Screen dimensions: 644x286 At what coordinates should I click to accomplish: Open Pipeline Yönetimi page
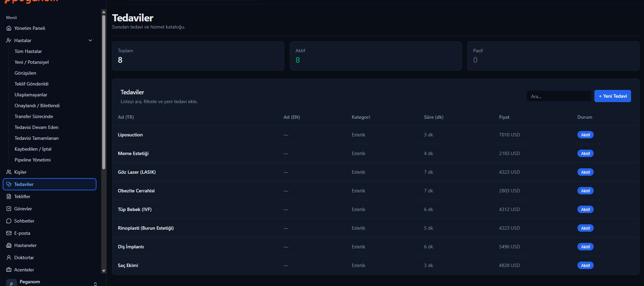pos(33,160)
